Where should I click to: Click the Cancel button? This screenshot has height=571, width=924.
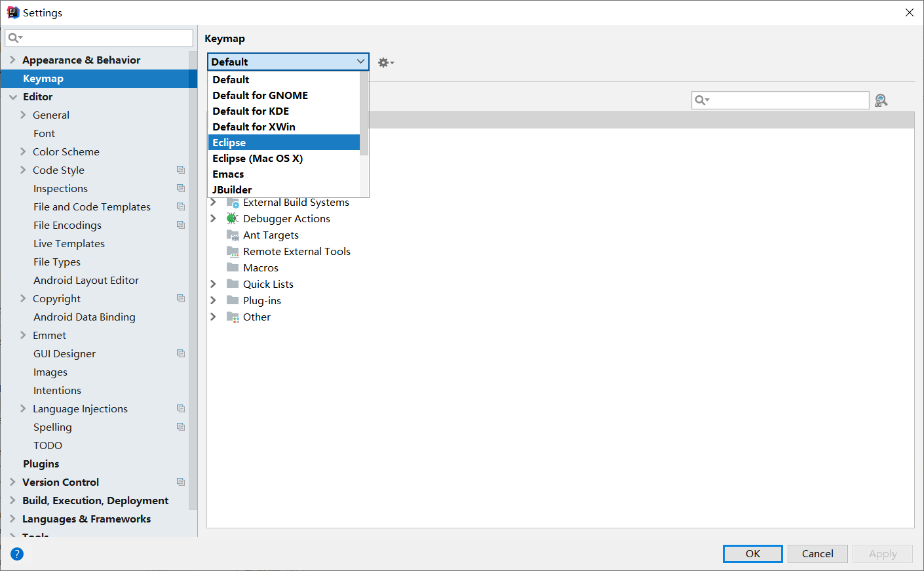pos(817,553)
